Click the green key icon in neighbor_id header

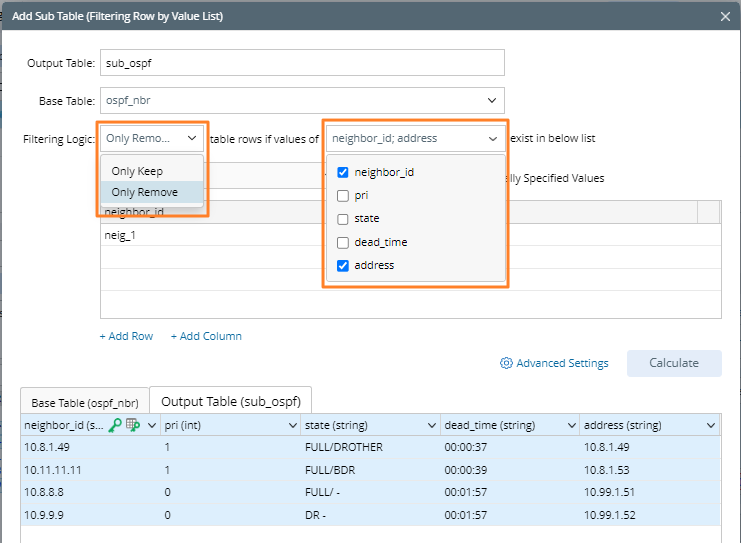(x=115, y=425)
